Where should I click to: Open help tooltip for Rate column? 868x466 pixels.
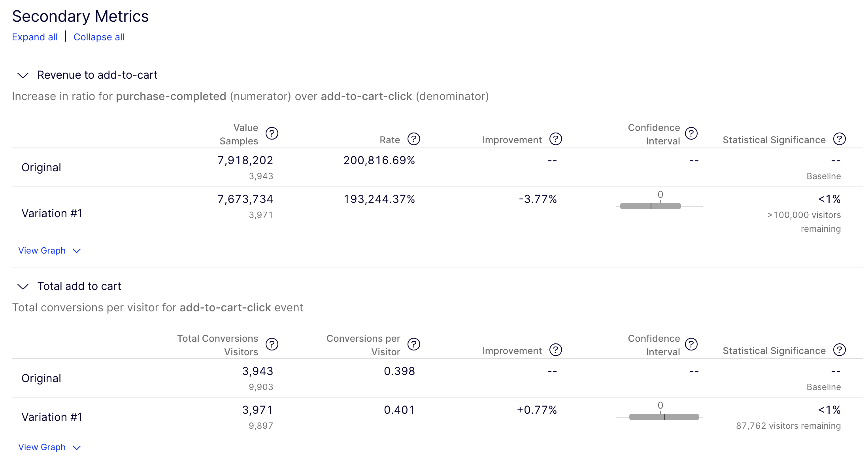pos(414,139)
